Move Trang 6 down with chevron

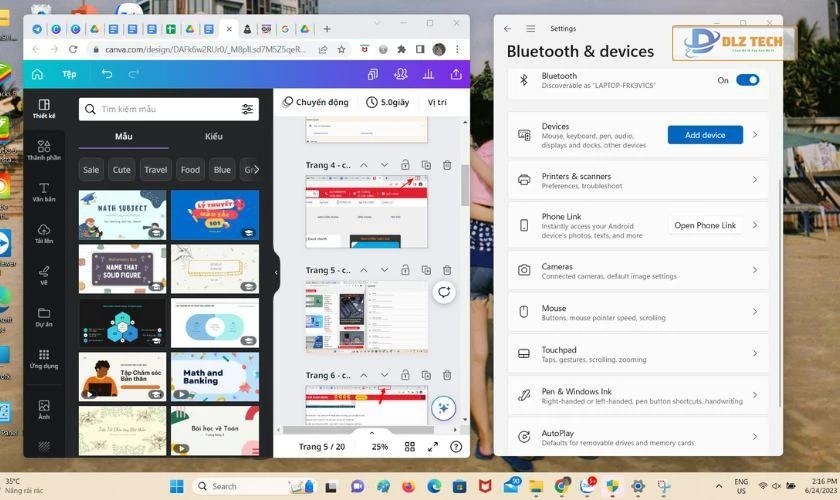(384, 375)
